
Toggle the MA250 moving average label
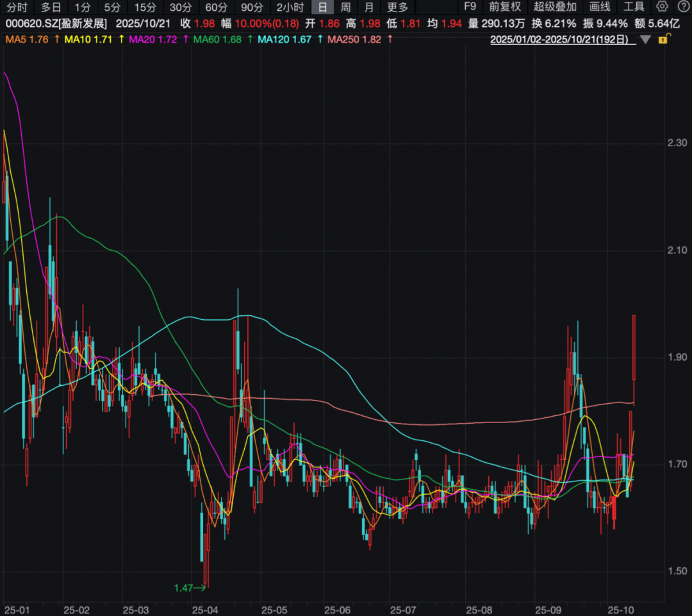[x=354, y=39]
